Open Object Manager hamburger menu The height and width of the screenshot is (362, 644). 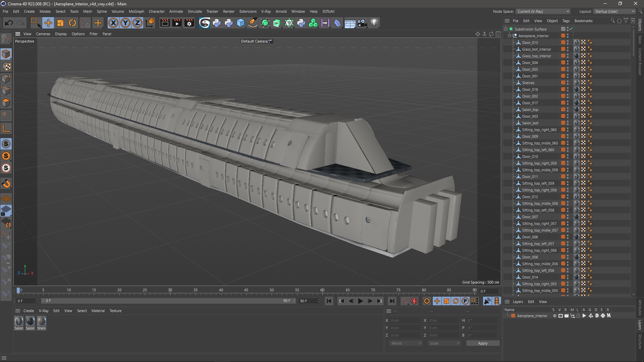(x=507, y=21)
